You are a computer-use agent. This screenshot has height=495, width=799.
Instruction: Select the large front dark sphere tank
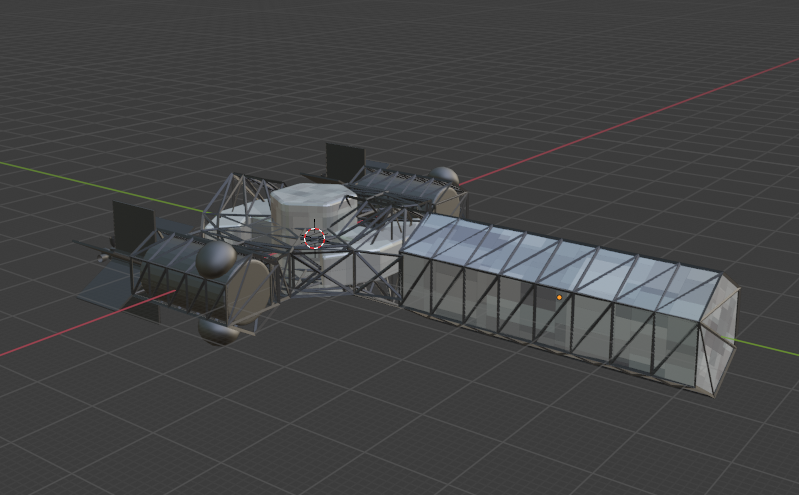216,259
